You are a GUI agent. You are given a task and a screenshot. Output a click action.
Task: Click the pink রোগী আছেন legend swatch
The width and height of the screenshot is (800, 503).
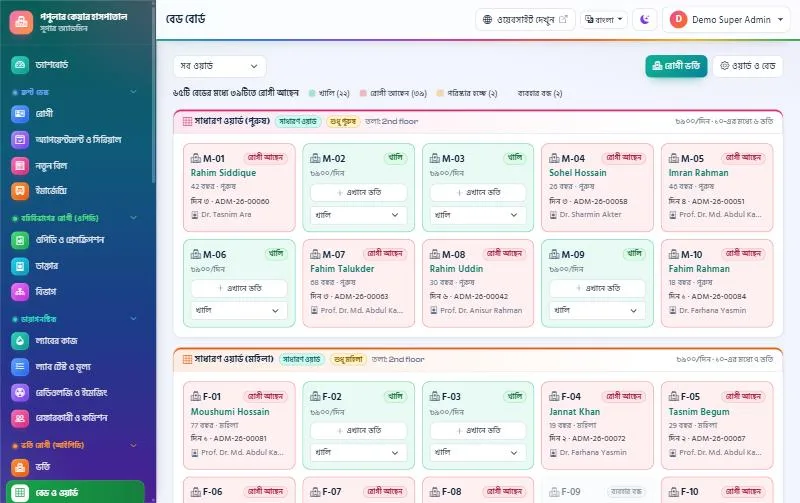pyautogui.click(x=363, y=93)
